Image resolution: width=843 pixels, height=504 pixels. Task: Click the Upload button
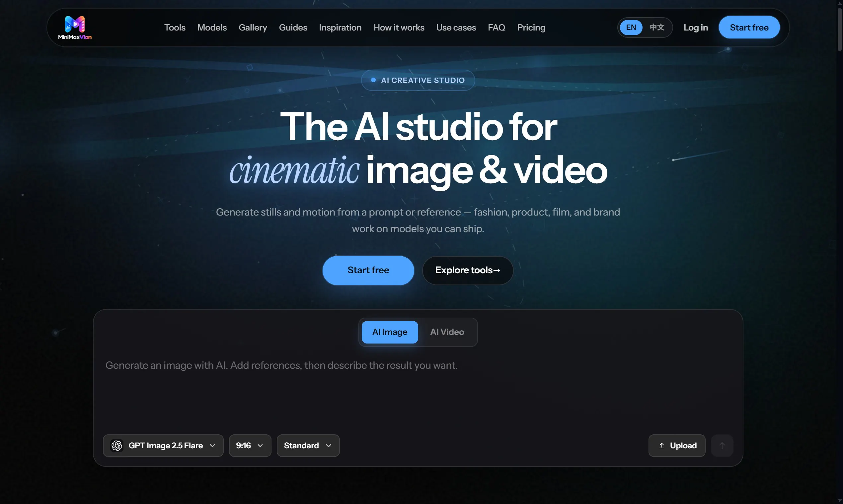tap(676, 445)
